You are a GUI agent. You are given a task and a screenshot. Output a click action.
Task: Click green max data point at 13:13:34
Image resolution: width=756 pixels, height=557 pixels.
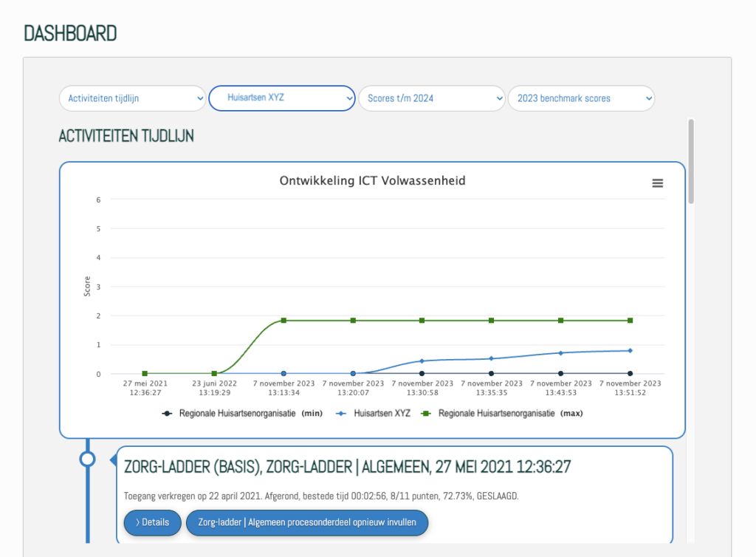click(283, 321)
